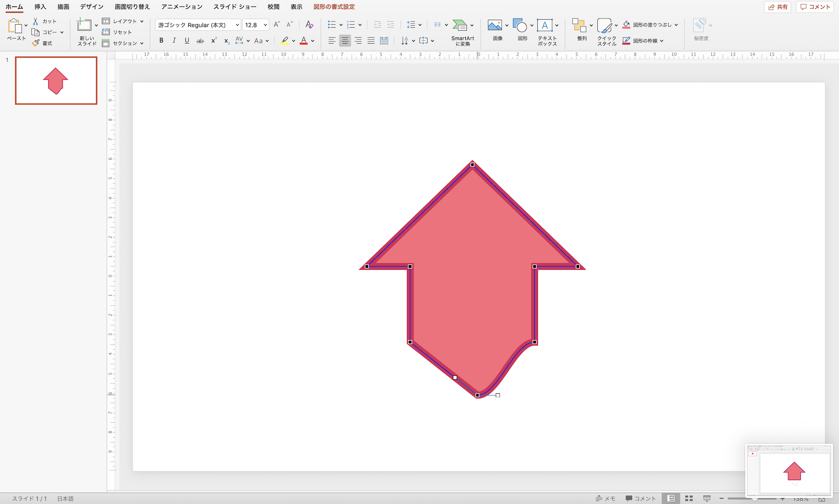839x504 pixels.
Task: Switch to the デザイン tab
Action: point(92,7)
